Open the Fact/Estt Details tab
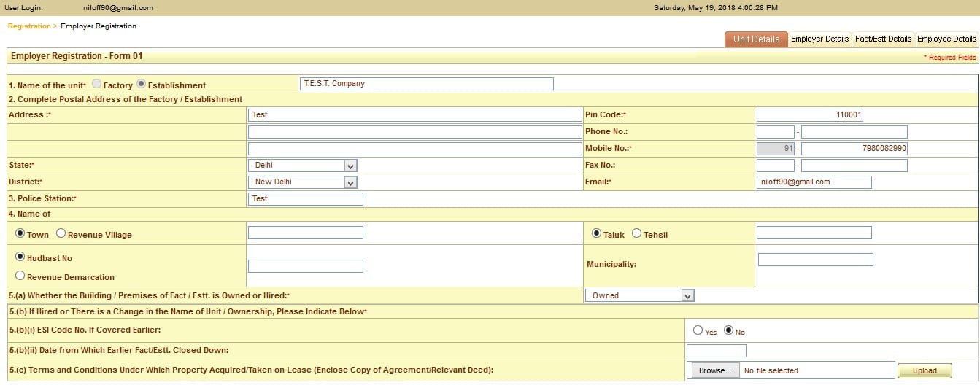Image resolution: width=980 pixels, height=385 pixels. tap(883, 39)
